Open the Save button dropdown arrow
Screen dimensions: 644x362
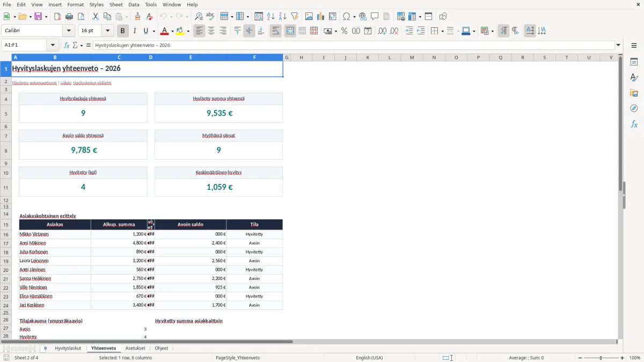(46, 17)
